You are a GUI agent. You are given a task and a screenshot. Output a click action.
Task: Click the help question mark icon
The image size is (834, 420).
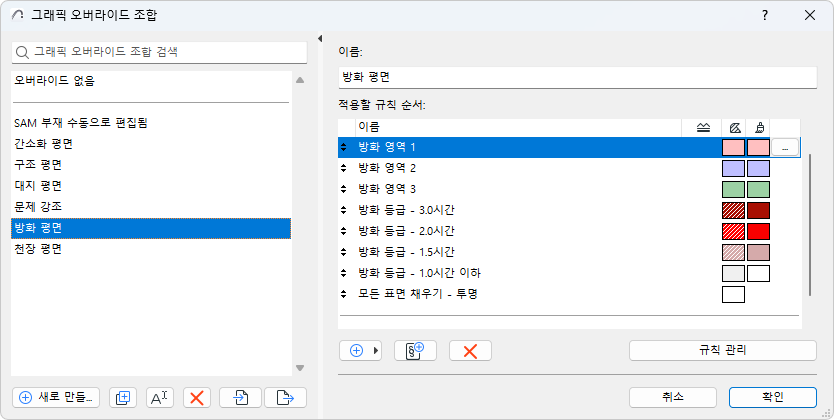click(764, 15)
